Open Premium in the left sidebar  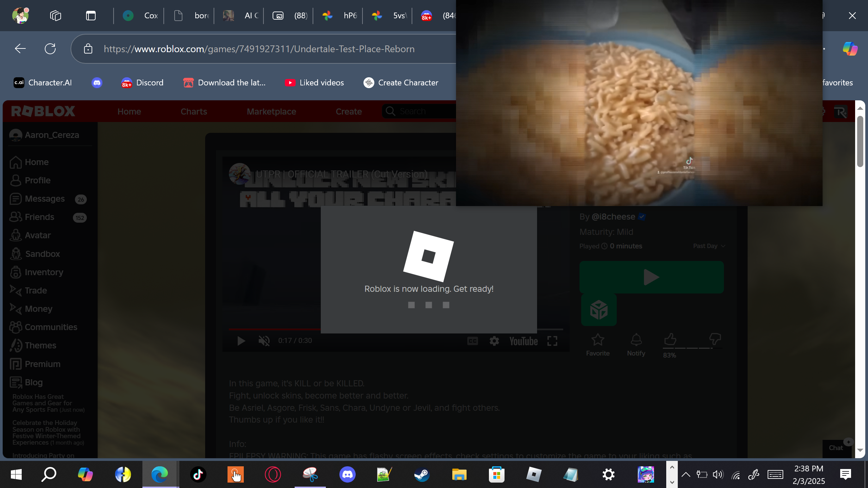(x=35, y=364)
